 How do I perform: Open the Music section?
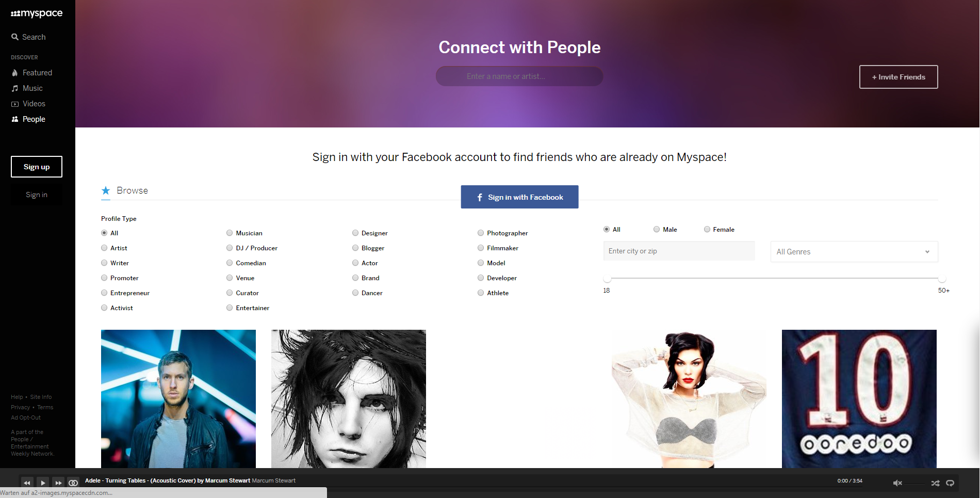(27, 88)
